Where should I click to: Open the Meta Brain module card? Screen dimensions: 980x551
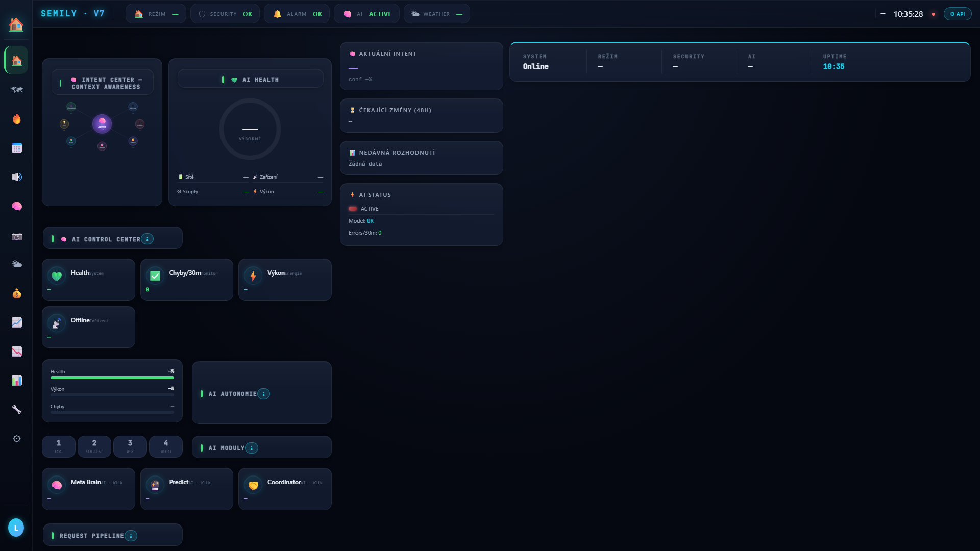coord(89,489)
